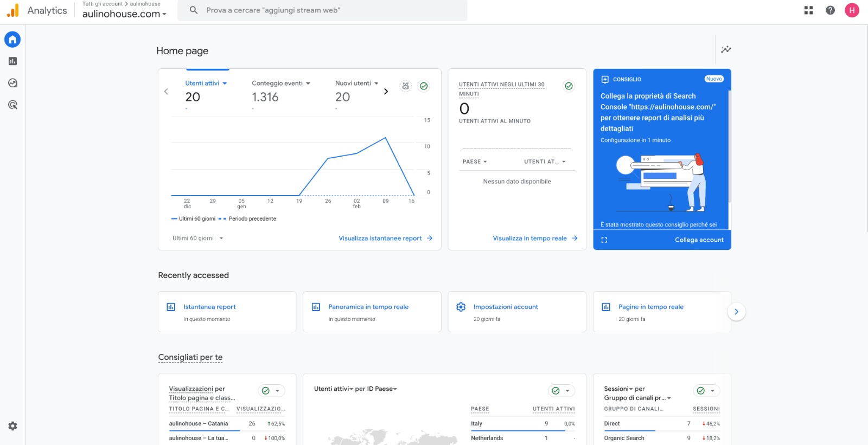Open Advertising from the sidebar
868x445 pixels.
[12, 105]
